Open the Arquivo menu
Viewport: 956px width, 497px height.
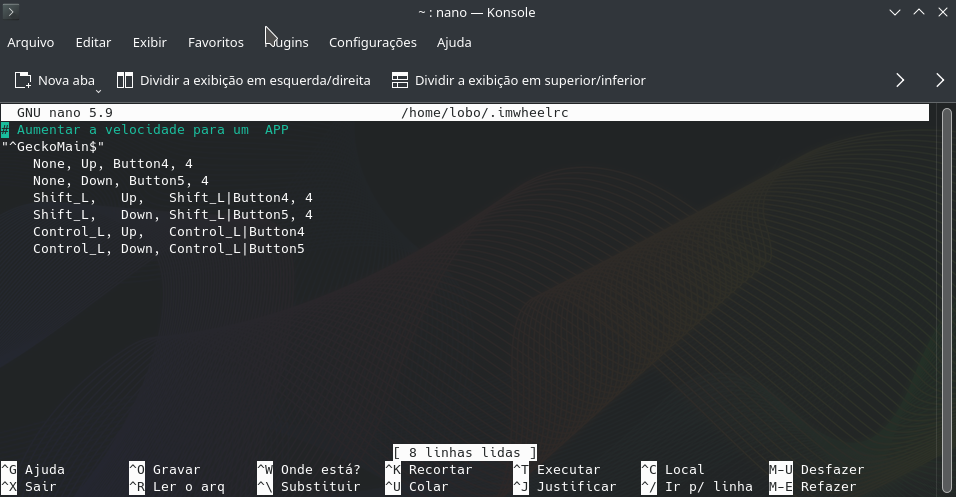coord(30,43)
